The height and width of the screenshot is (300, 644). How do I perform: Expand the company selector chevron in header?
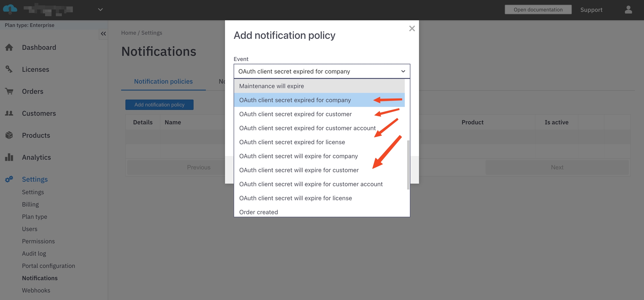pos(100,10)
